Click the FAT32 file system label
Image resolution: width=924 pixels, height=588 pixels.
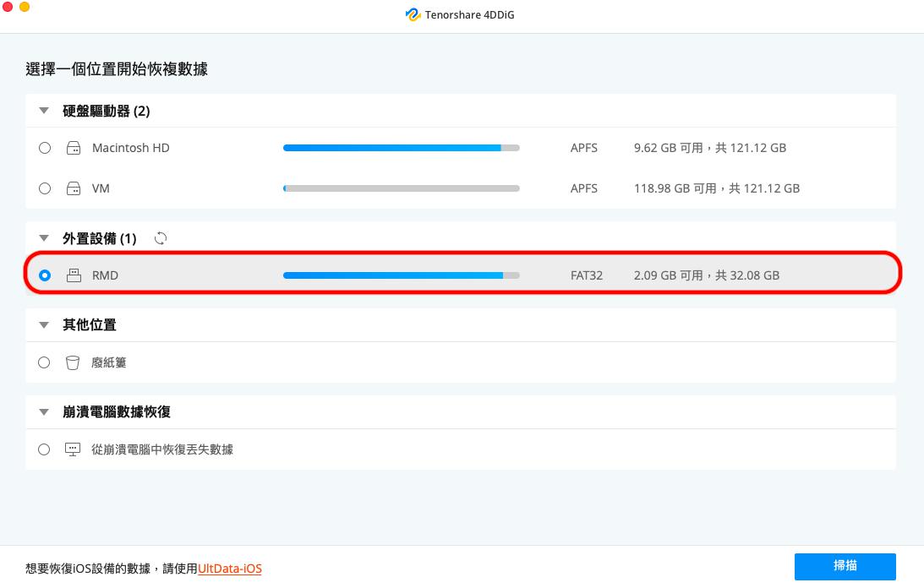pyautogui.click(x=587, y=275)
